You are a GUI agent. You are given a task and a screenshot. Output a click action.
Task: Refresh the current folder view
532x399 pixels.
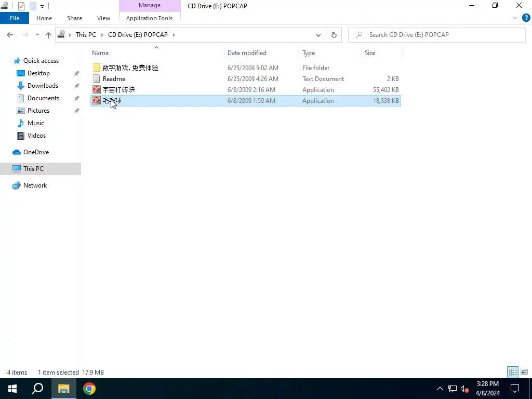(334, 35)
